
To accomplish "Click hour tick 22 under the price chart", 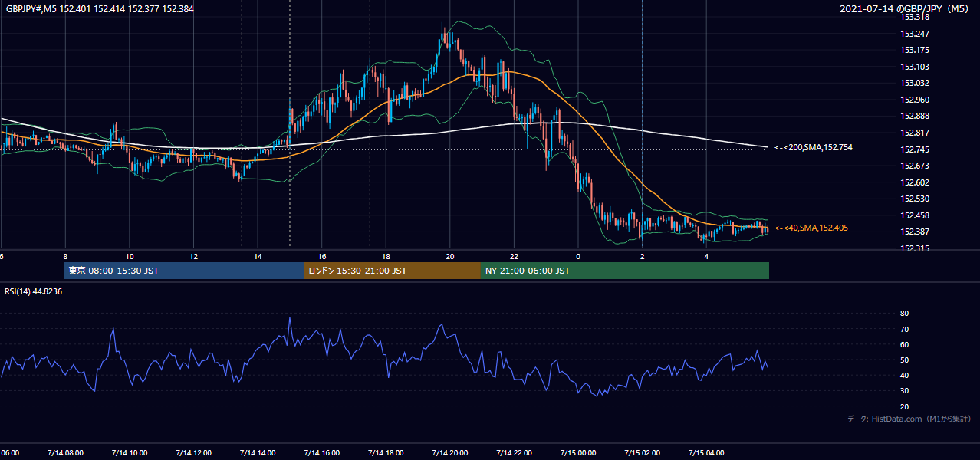I will (x=514, y=257).
